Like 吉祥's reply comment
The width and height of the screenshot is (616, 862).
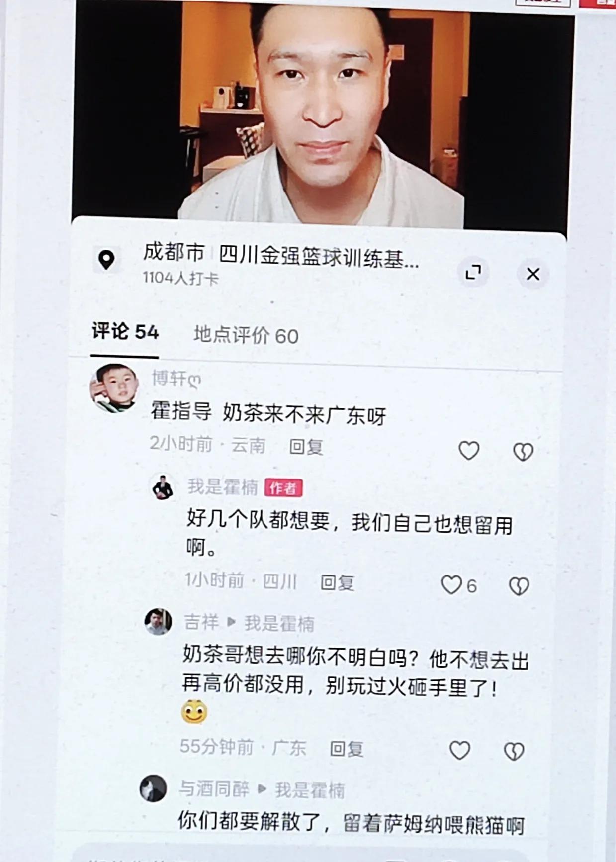(x=459, y=750)
